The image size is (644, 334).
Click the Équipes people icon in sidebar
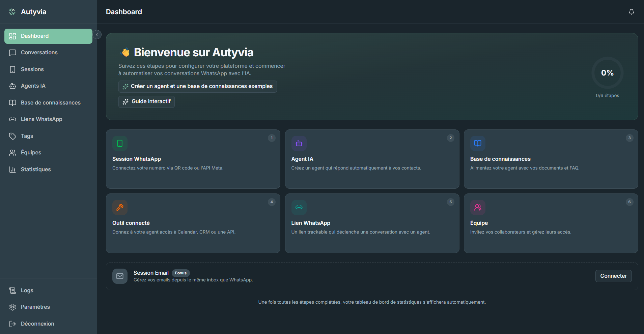(12, 153)
